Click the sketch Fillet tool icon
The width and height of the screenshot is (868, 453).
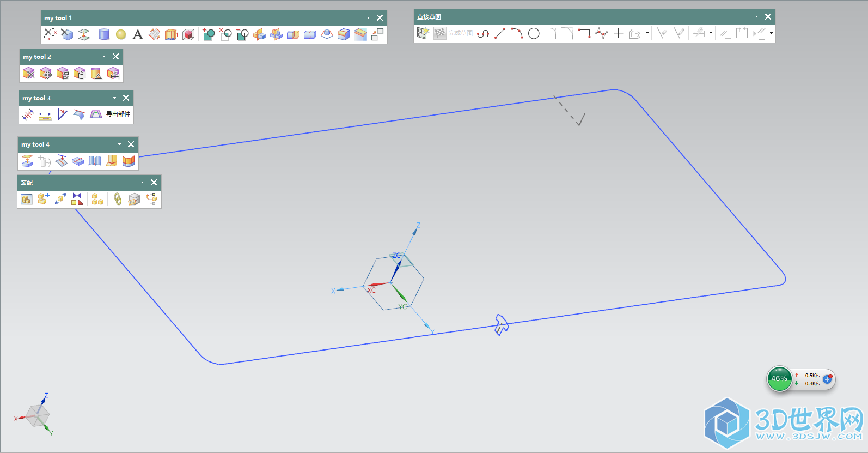click(551, 33)
